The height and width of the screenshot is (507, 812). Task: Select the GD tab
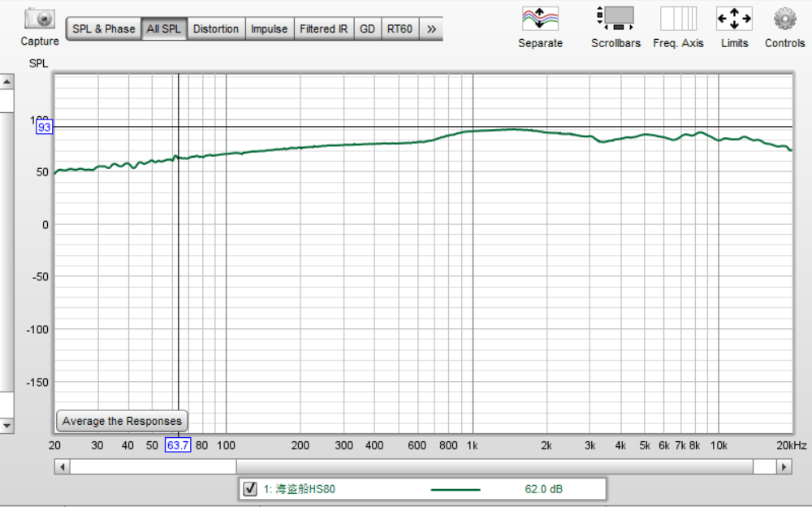(x=367, y=29)
